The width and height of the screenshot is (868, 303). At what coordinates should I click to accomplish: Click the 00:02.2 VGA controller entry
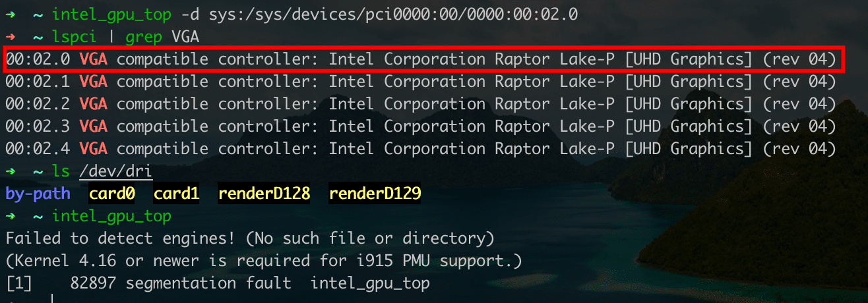point(421,104)
